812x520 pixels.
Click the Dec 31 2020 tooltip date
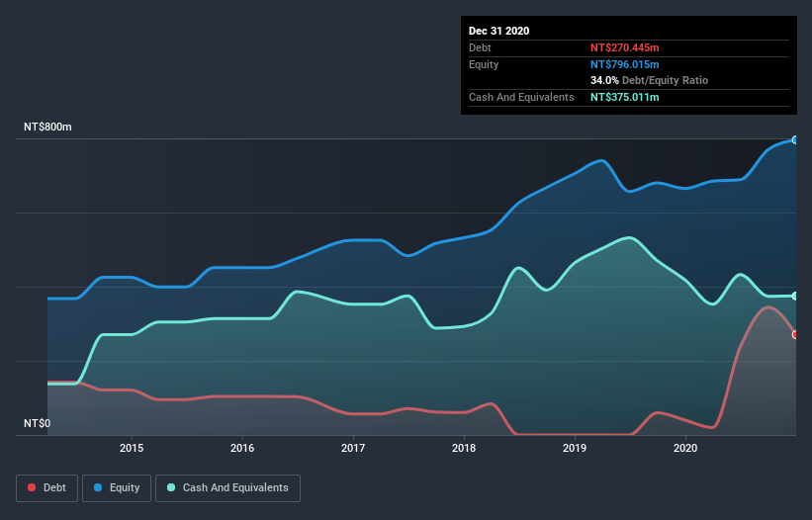click(x=498, y=31)
